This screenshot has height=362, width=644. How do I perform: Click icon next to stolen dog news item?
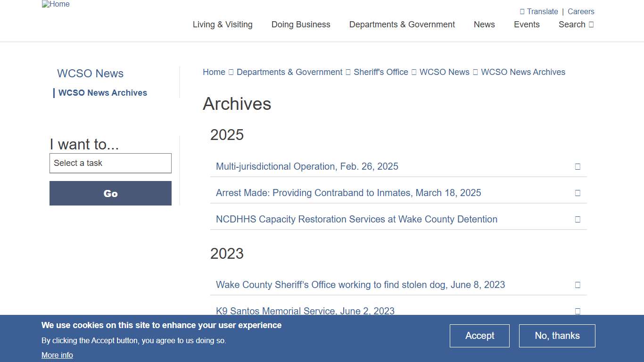[x=578, y=285]
